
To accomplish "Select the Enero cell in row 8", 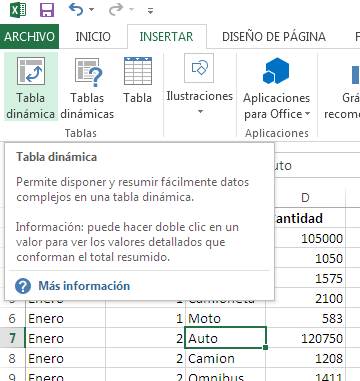I will pyautogui.click(x=65, y=358).
